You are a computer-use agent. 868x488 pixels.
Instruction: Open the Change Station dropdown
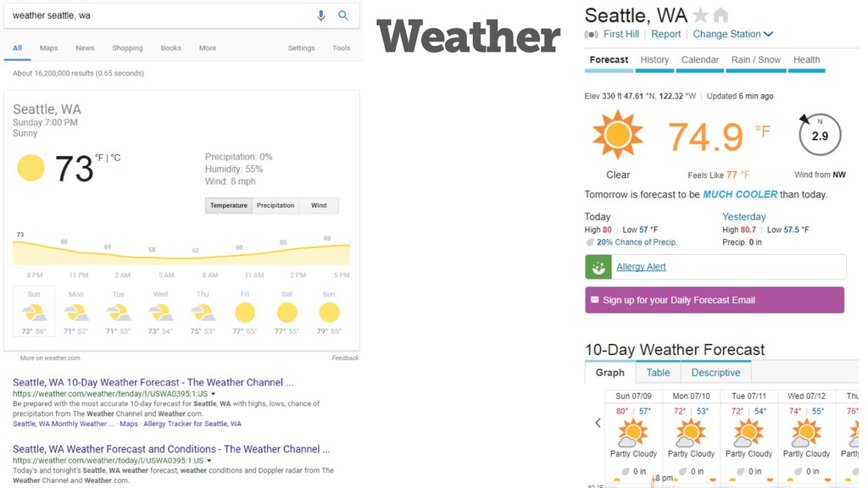[x=732, y=34]
